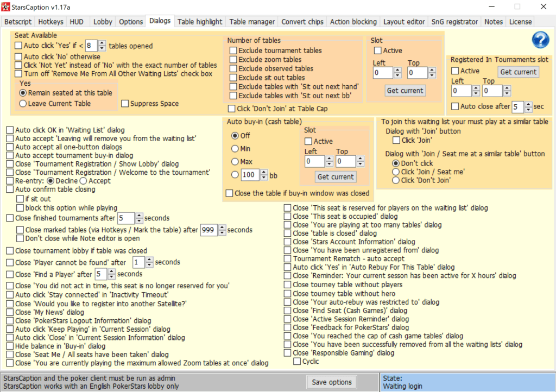The image size is (556, 392).
Task: Click Left value field in Auto buy-in Slot
Action: [x=314, y=161]
